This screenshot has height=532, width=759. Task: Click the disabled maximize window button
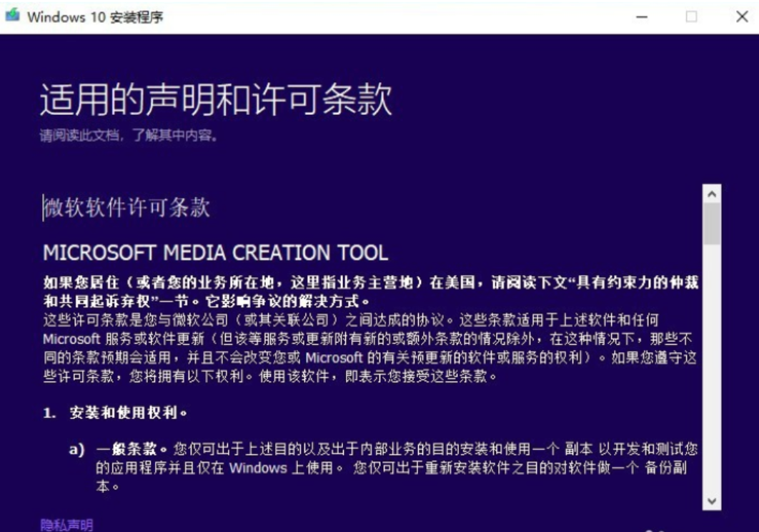(x=691, y=17)
